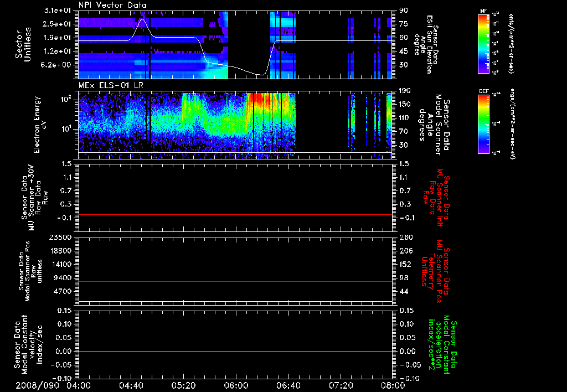Click the 9400 scanner position tick value
Image resolution: width=567 pixels, height=392 pixels.
pos(62,278)
